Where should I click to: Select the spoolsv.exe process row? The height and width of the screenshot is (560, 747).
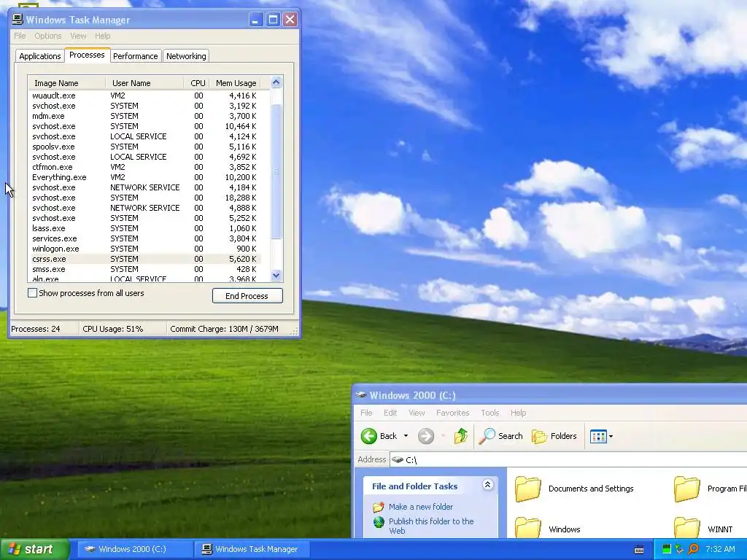[145, 147]
